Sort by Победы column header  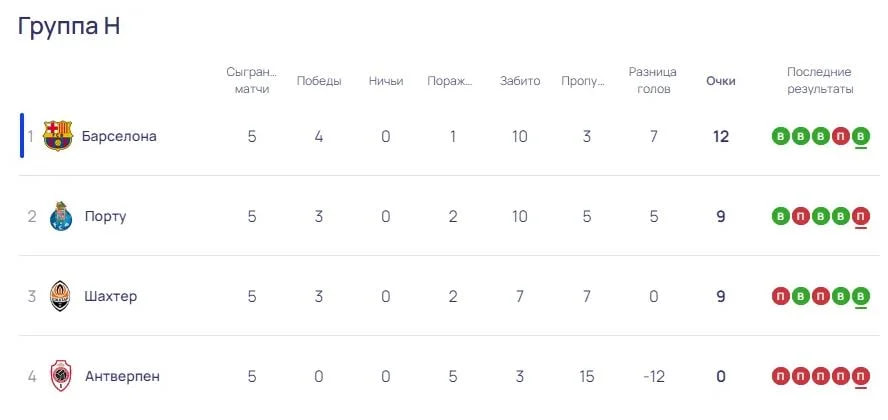point(319,81)
